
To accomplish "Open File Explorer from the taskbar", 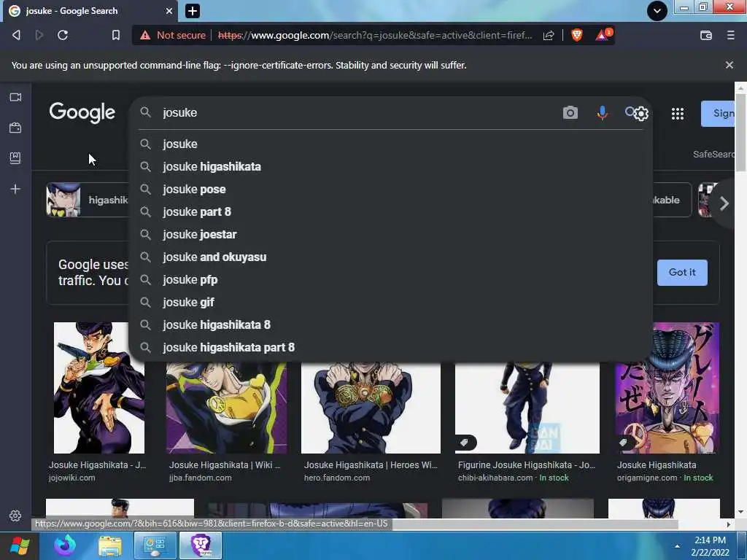I will (x=110, y=546).
